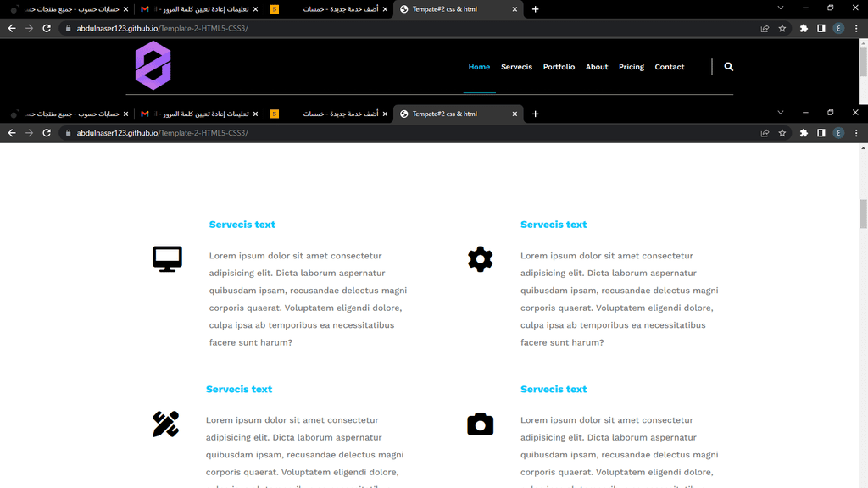Share page via lower toolbar share icon
The width and height of the screenshot is (868, 488).
[x=765, y=133]
